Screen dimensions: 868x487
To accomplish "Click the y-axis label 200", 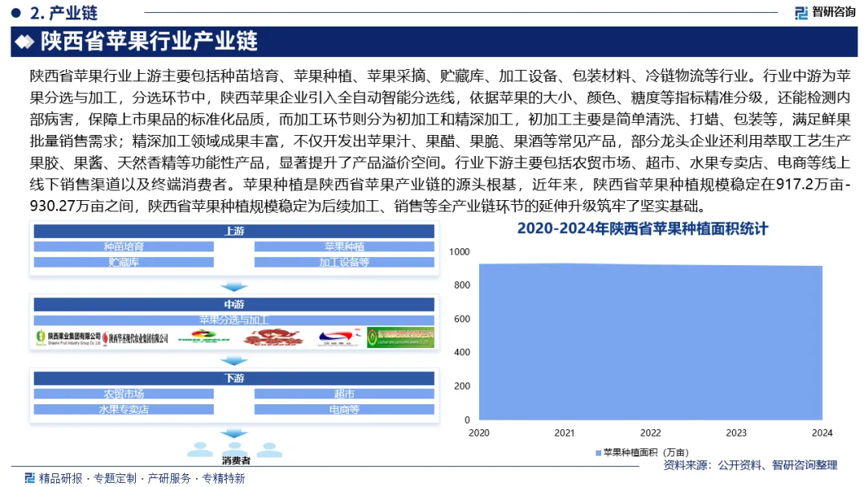I will click(462, 387).
